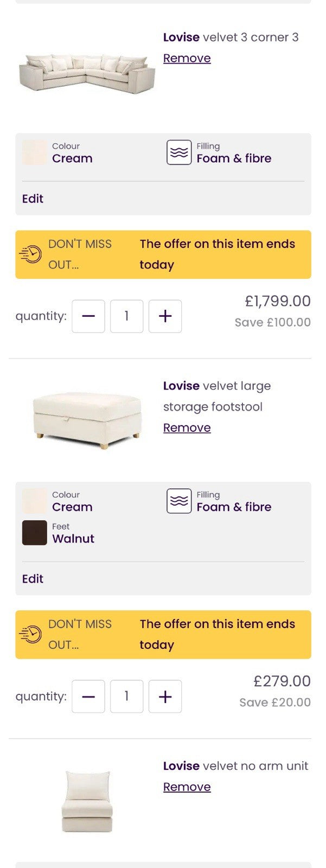Click the Walnut feet swatch for footstool

click(34, 533)
